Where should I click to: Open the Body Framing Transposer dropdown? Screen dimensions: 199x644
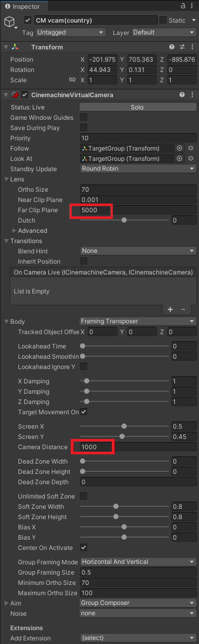click(138, 321)
